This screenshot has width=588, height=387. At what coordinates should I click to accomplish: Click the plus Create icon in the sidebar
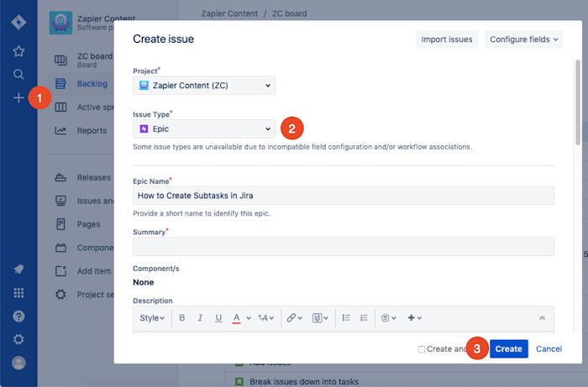(18, 97)
